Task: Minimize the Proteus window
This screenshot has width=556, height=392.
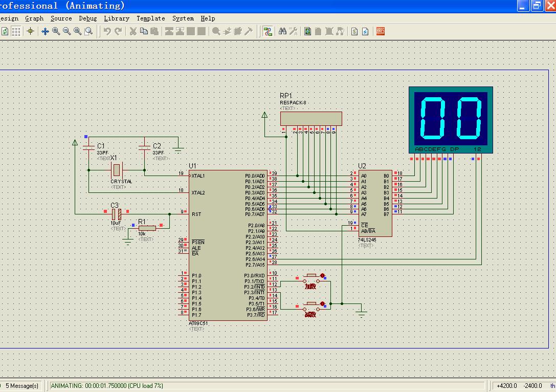Action: point(523,6)
